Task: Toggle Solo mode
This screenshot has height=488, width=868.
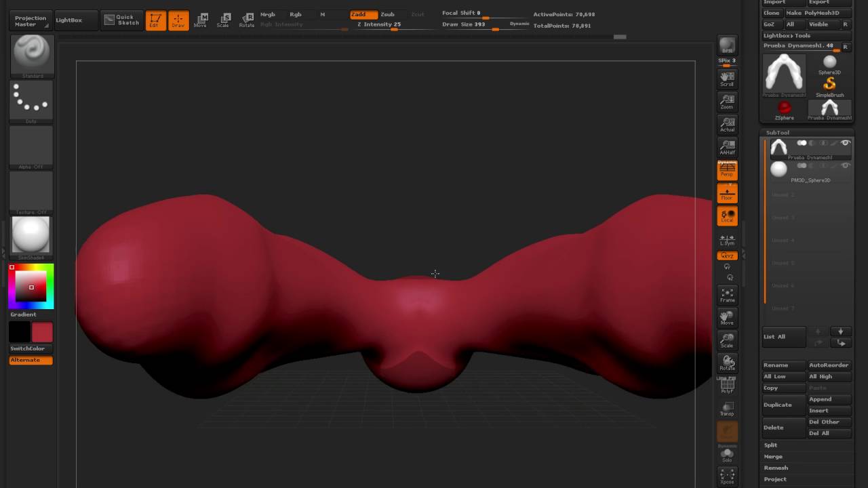Action: coord(727,454)
